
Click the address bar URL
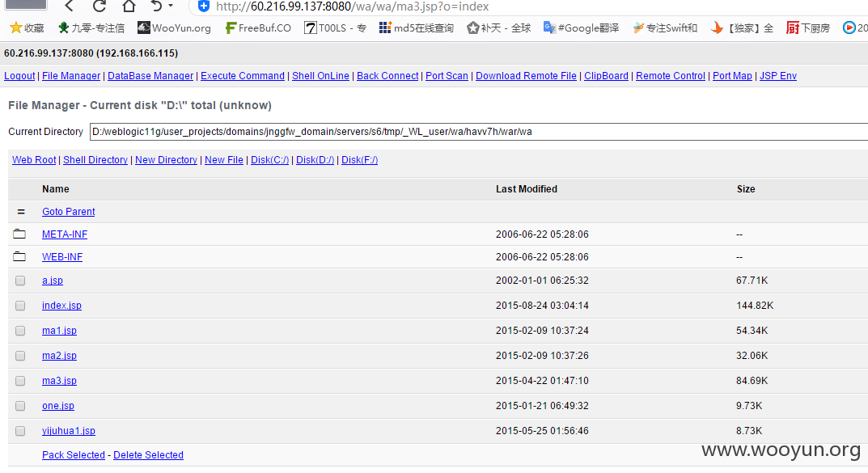352,6
